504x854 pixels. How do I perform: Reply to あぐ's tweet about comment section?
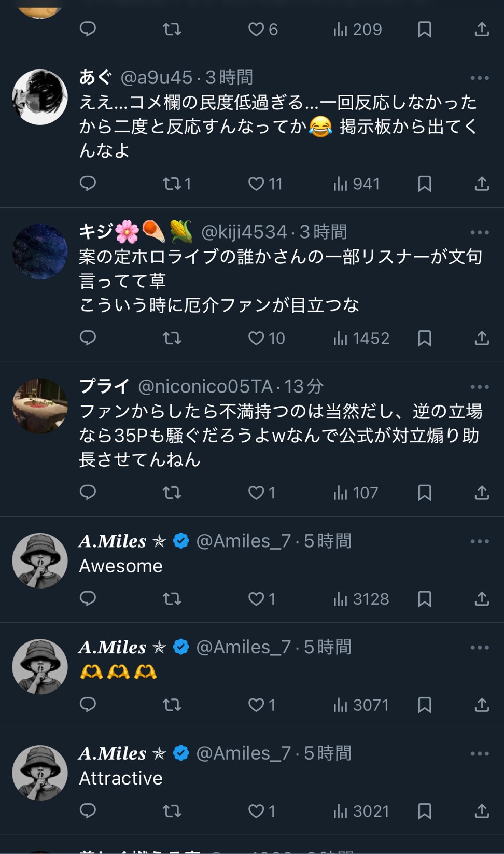pyautogui.click(x=88, y=183)
